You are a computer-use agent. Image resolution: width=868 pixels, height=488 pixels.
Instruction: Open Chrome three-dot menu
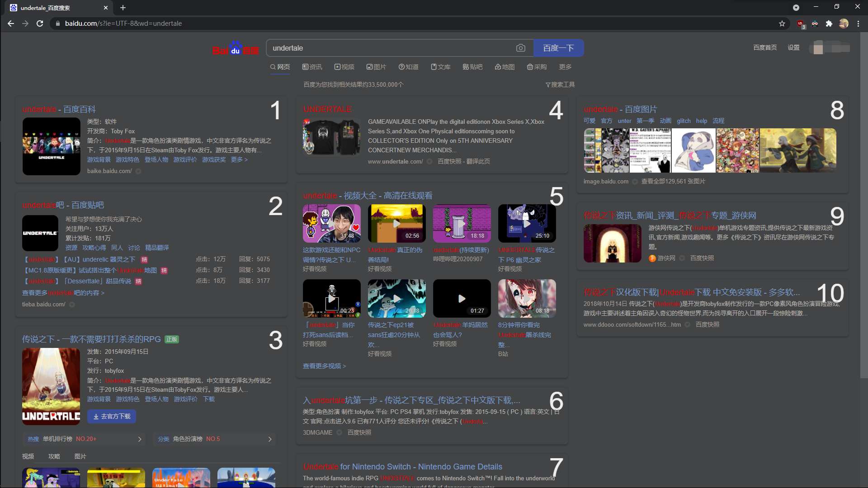tap(858, 23)
